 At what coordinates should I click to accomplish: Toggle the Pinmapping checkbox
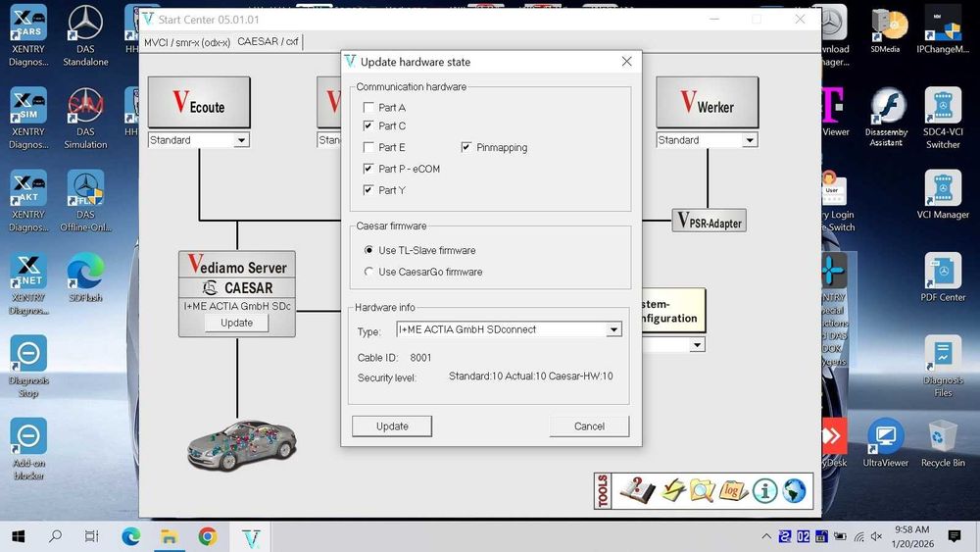coord(465,147)
